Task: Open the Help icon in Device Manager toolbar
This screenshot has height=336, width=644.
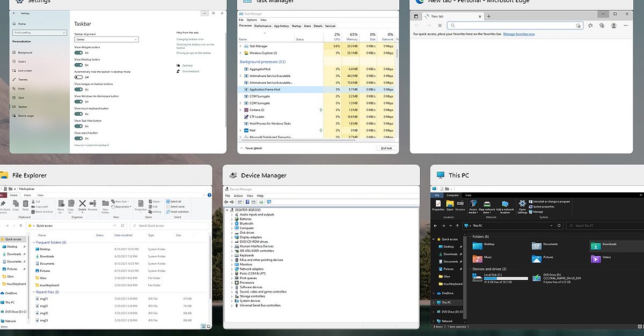Action: tap(247, 202)
